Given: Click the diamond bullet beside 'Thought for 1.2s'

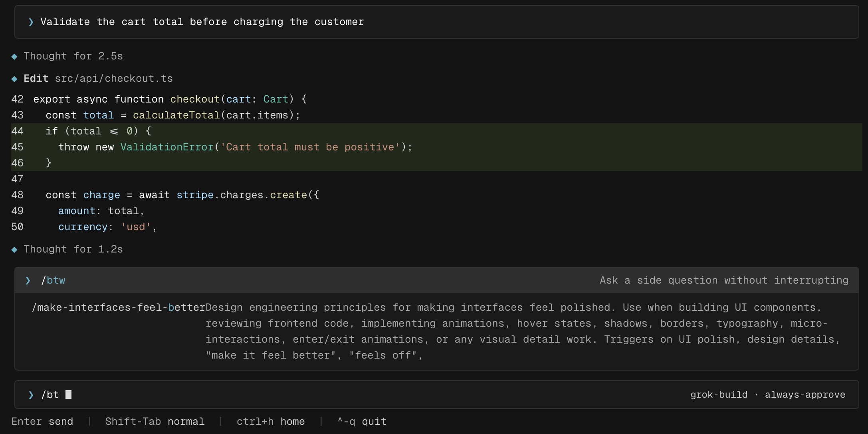Looking at the screenshot, I should coord(14,250).
